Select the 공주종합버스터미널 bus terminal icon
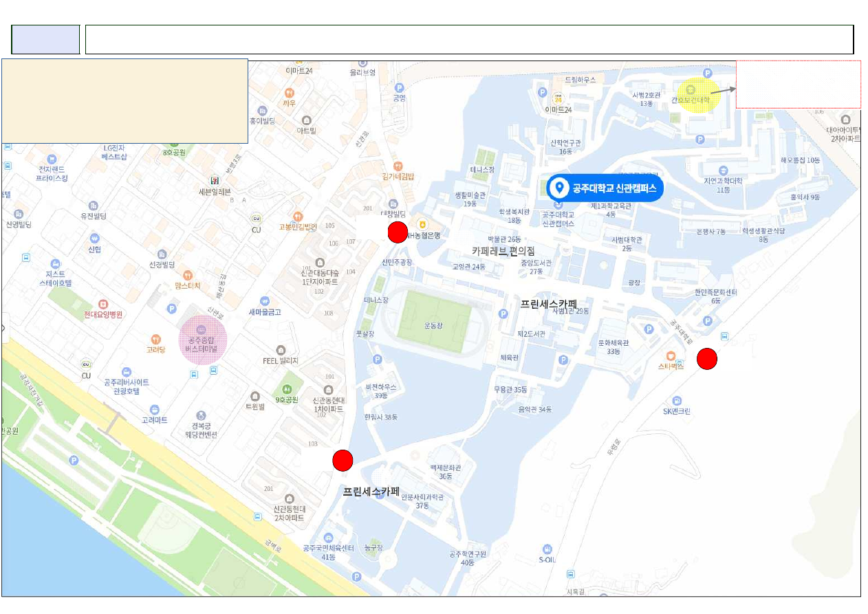The height and width of the screenshot is (614, 868). [201, 330]
